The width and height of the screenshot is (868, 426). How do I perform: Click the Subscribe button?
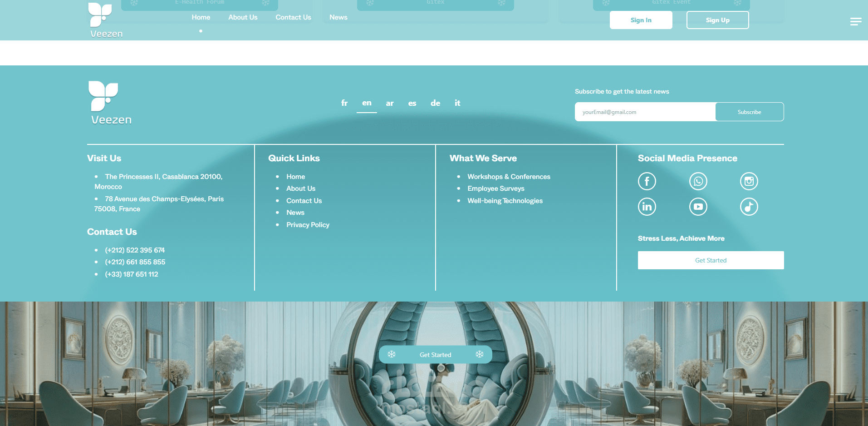coord(750,112)
